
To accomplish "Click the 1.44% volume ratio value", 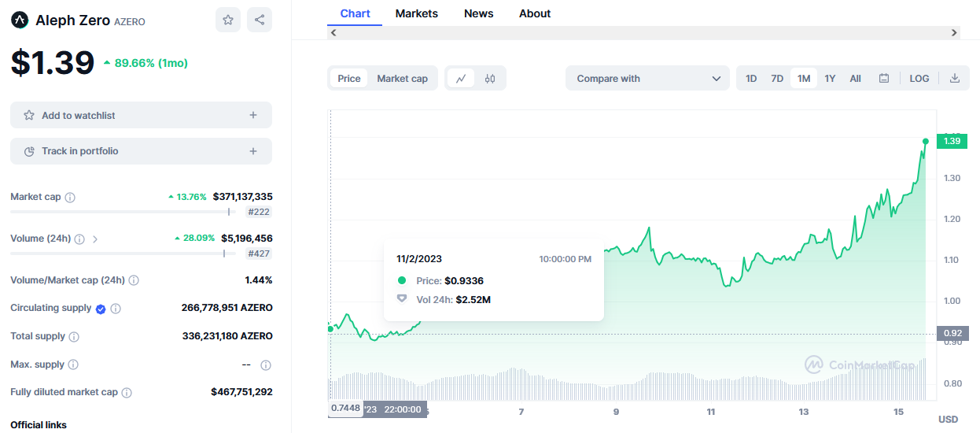I will click(x=259, y=280).
